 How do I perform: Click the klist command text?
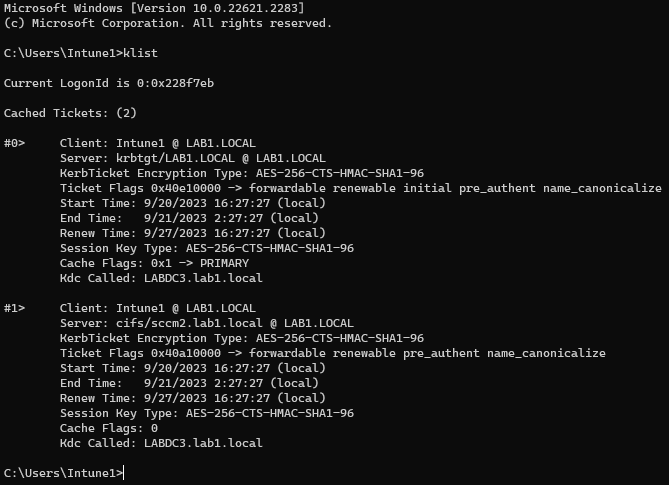[141, 52]
